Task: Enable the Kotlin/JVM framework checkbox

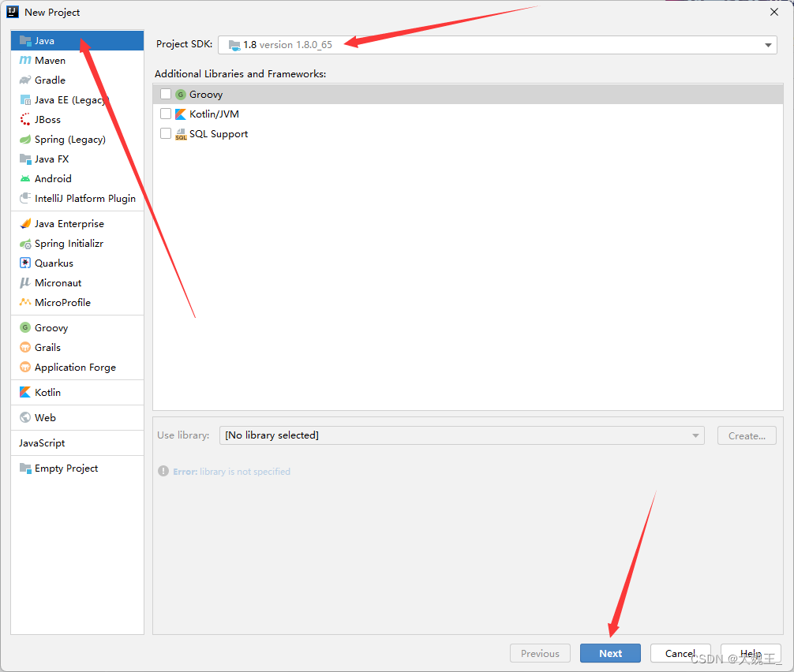Action: coord(166,114)
